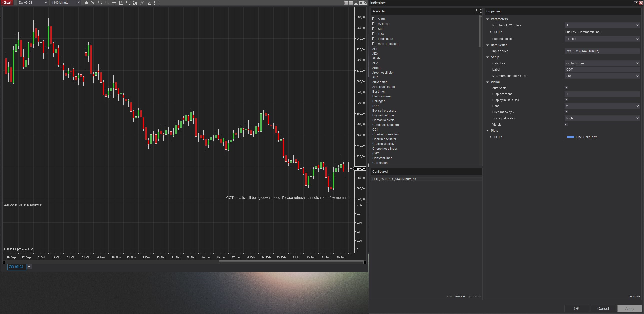
Task: Open the bar type (candlestick) icon
Action: pos(86,3)
